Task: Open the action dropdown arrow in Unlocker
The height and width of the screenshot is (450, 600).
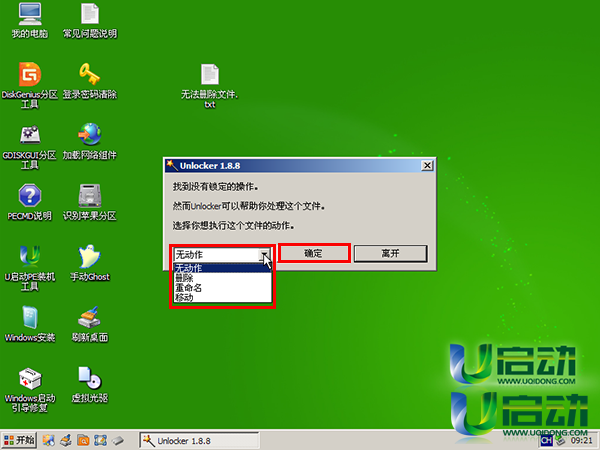Action: [x=265, y=254]
